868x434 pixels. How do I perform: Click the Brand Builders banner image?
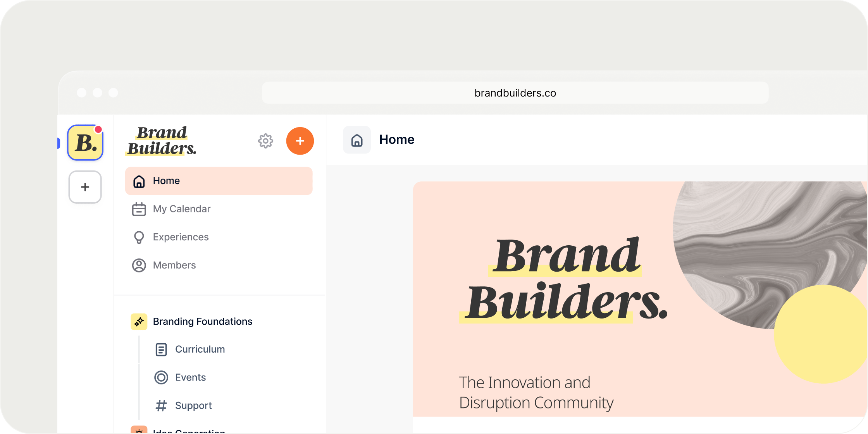click(x=640, y=299)
